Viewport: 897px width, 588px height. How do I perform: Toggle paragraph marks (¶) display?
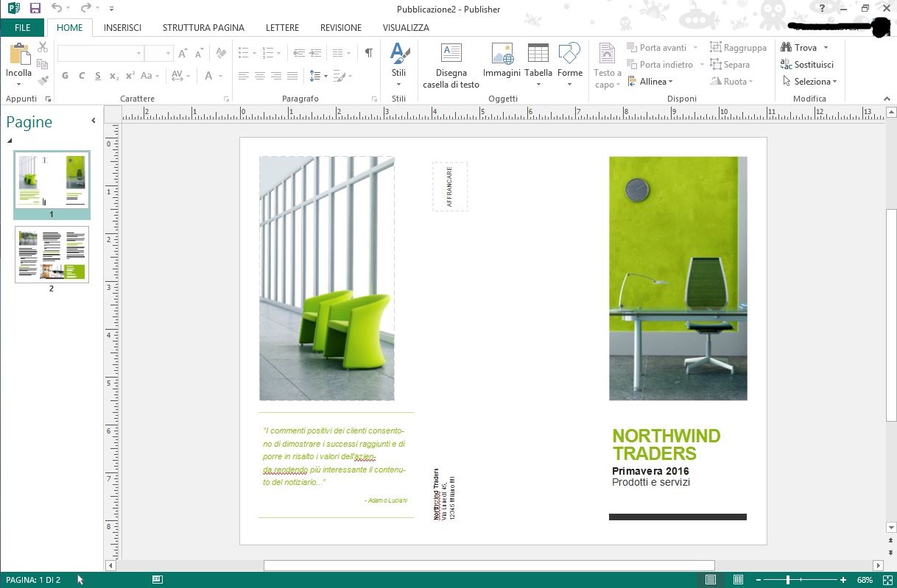click(x=369, y=53)
